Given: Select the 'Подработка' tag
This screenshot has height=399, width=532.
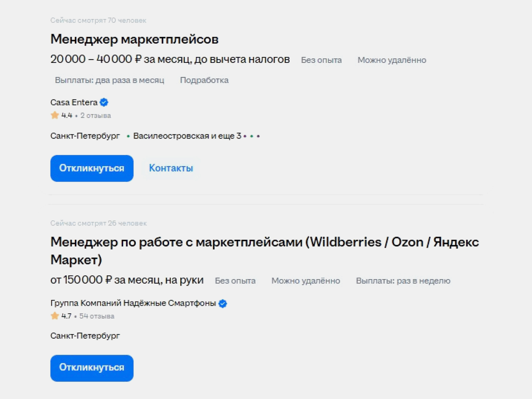Looking at the screenshot, I should pos(204,80).
